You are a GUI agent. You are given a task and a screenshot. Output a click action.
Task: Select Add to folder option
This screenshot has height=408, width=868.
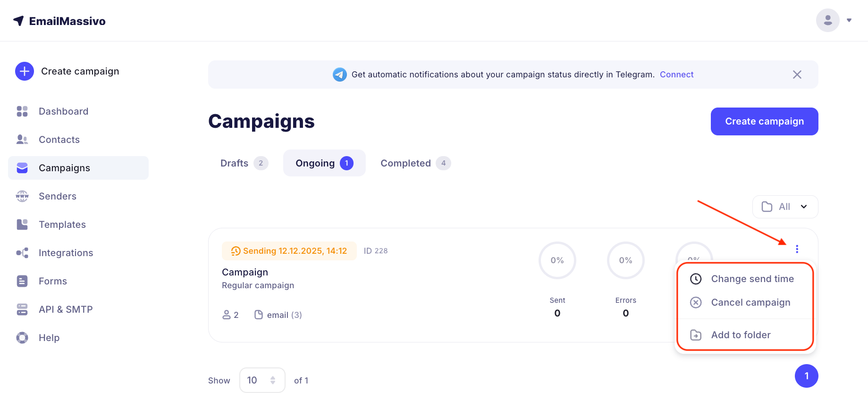point(740,335)
